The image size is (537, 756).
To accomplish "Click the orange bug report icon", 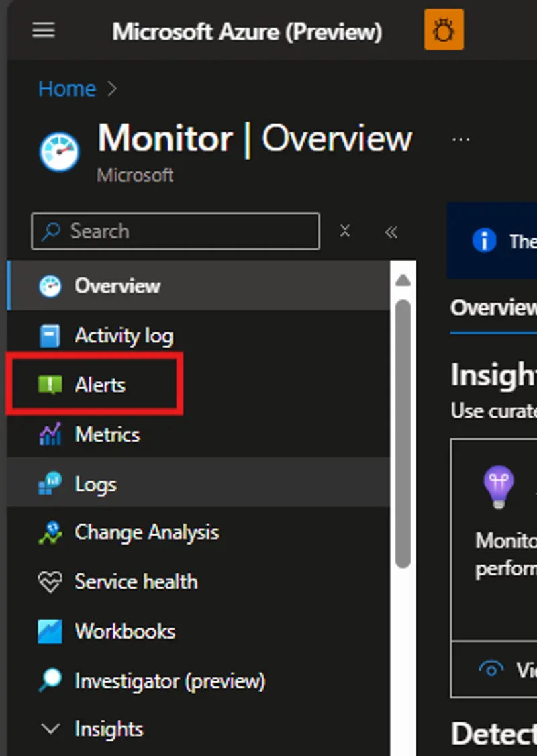I will (x=444, y=30).
